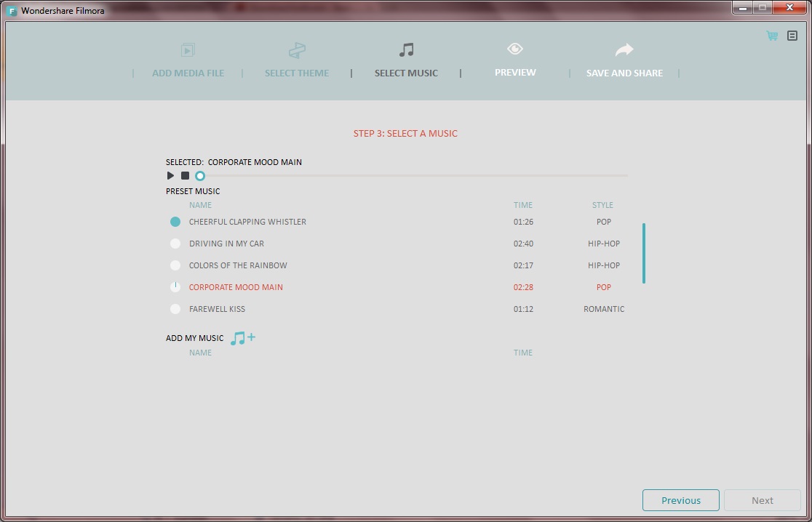Click the Select Music note icon
The width and height of the screenshot is (812, 522).
click(406, 50)
